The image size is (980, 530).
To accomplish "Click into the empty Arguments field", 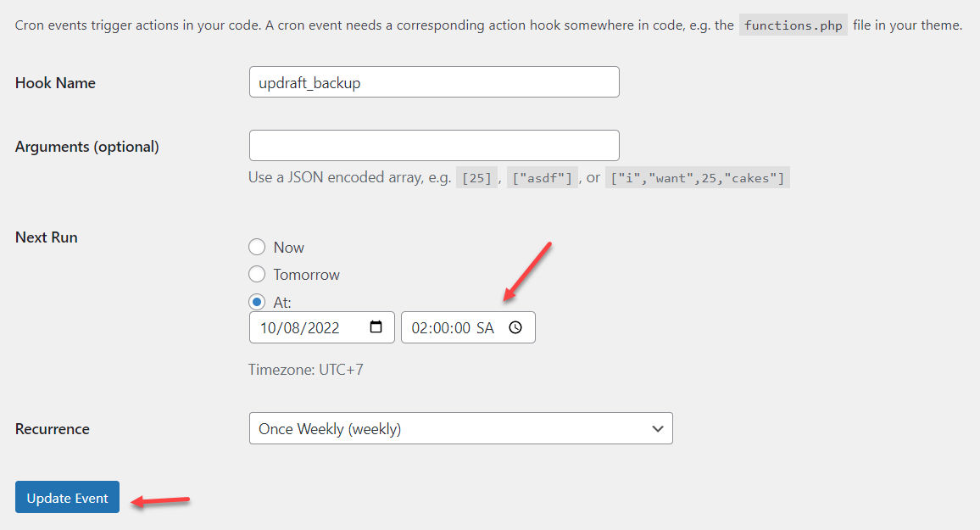I will [x=434, y=146].
